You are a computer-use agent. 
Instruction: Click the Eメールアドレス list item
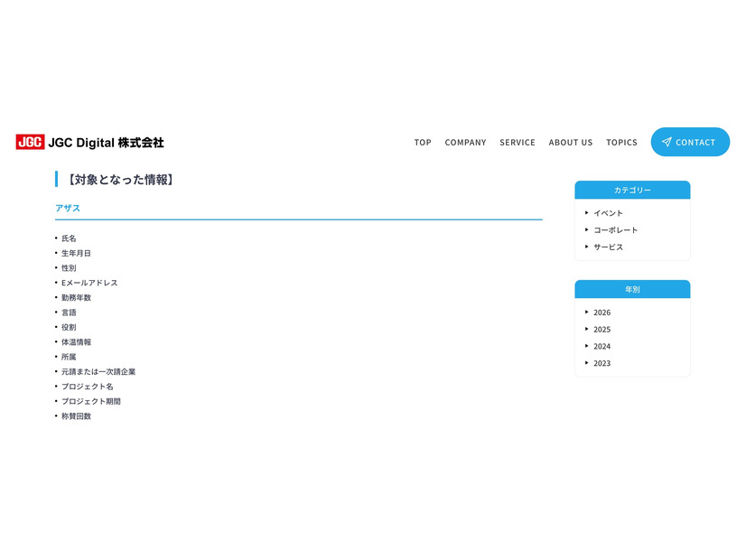click(89, 283)
